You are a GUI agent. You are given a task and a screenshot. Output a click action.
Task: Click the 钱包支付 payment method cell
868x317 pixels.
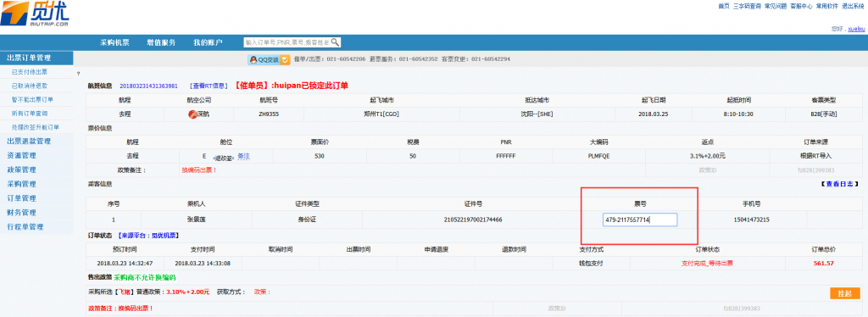click(x=590, y=263)
